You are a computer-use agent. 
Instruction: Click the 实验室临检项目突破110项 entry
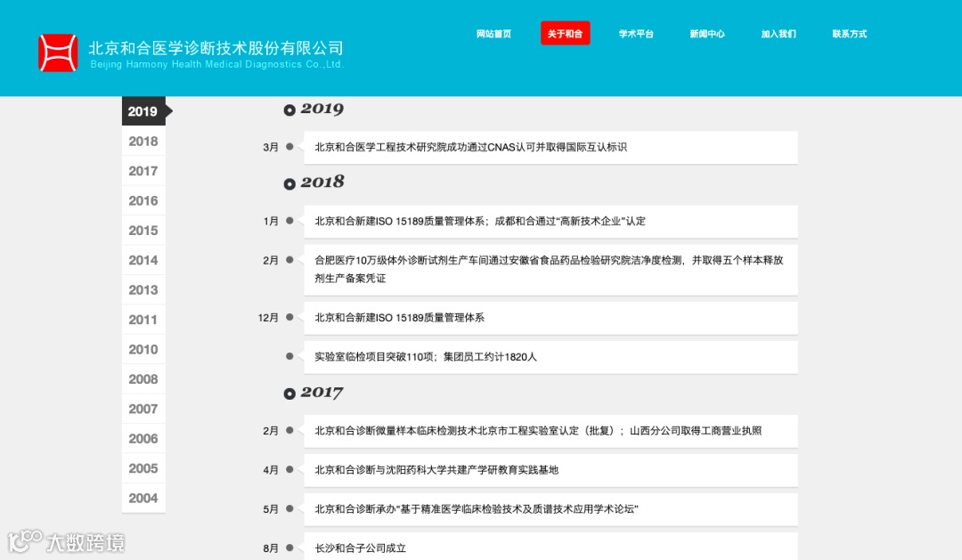(x=550, y=357)
